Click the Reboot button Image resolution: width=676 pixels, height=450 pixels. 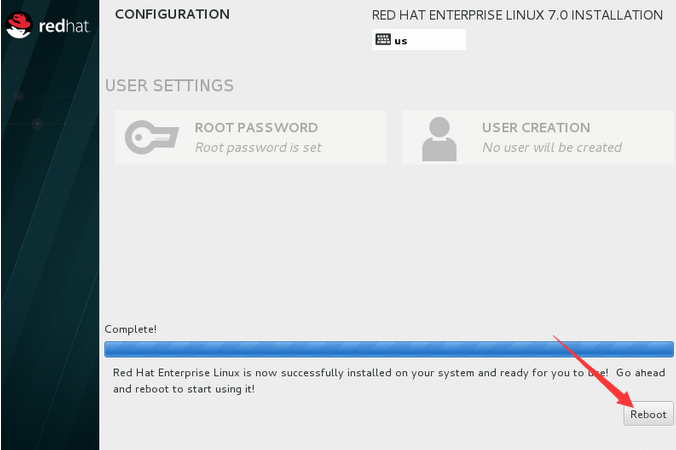click(648, 414)
